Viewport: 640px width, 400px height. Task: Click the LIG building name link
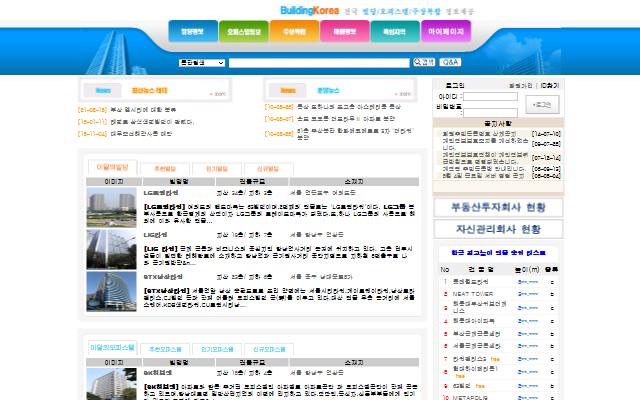pos(156,235)
